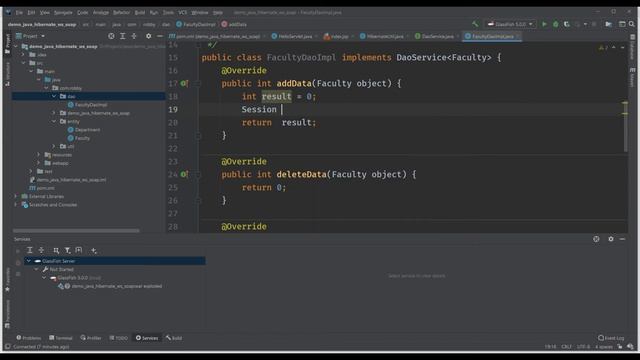Hide the Services panel with minus icon
640x360 pixels.
(x=622, y=239)
